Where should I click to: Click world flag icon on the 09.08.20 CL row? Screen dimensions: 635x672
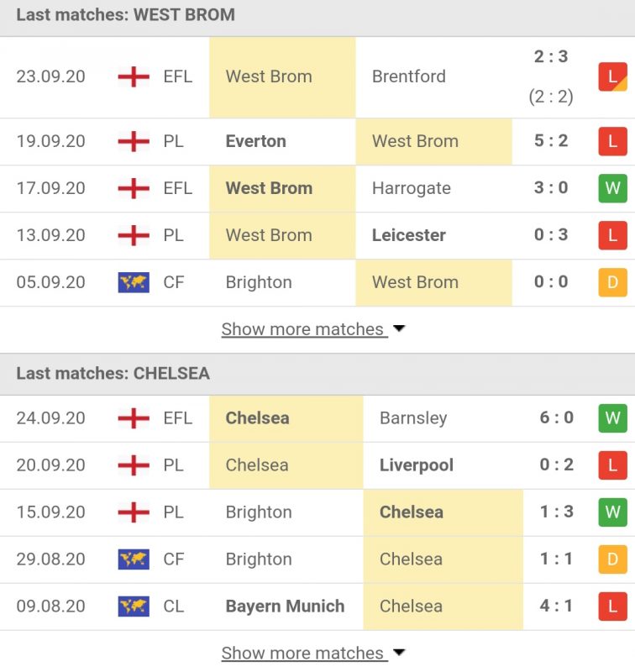coord(134,606)
